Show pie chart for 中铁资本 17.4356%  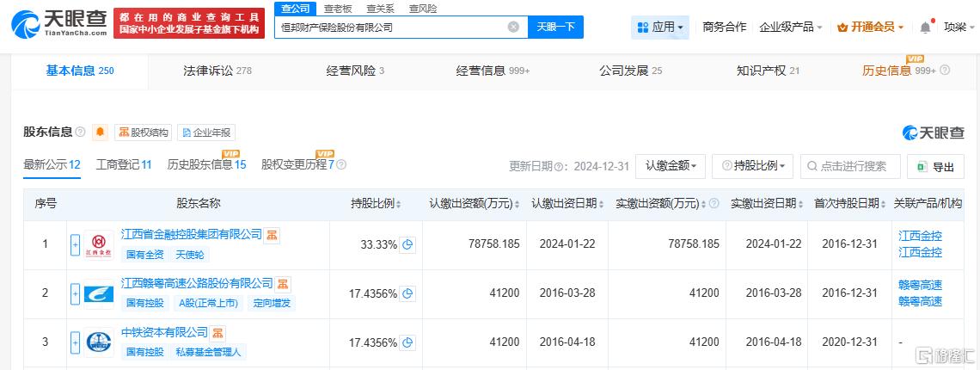[x=407, y=342]
